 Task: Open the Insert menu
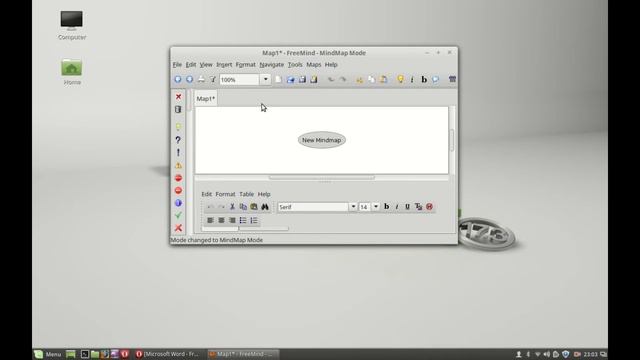coord(224,64)
